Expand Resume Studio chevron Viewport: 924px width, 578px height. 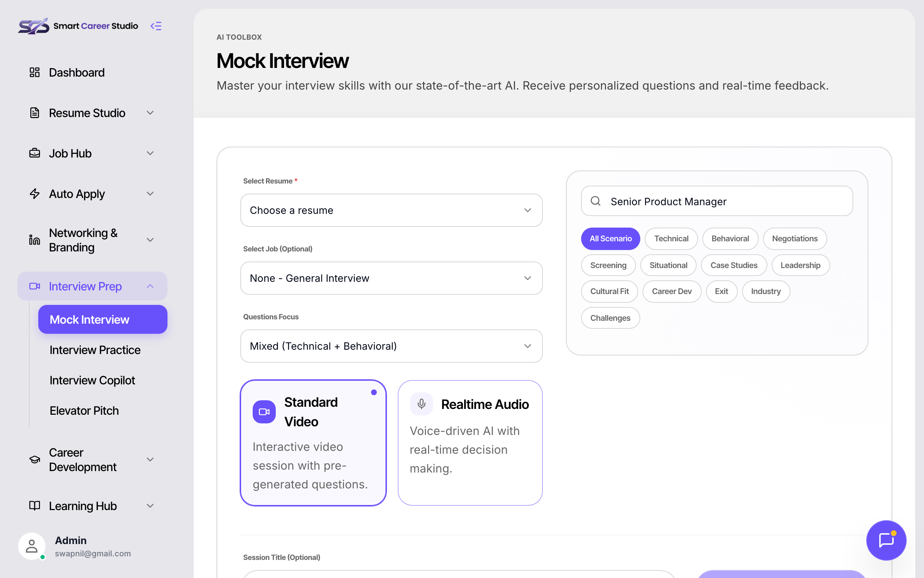[x=150, y=113]
